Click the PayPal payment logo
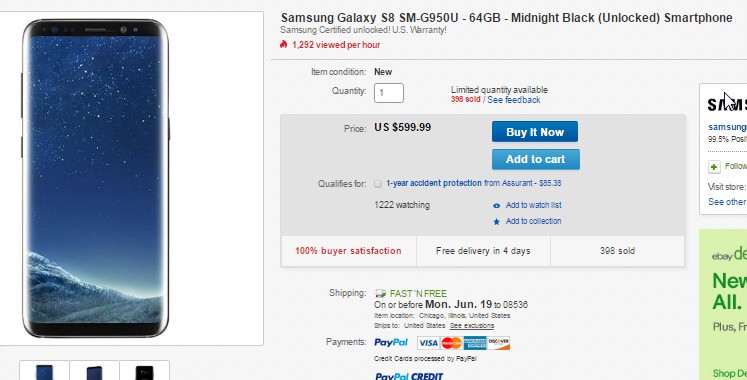 (391, 342)
